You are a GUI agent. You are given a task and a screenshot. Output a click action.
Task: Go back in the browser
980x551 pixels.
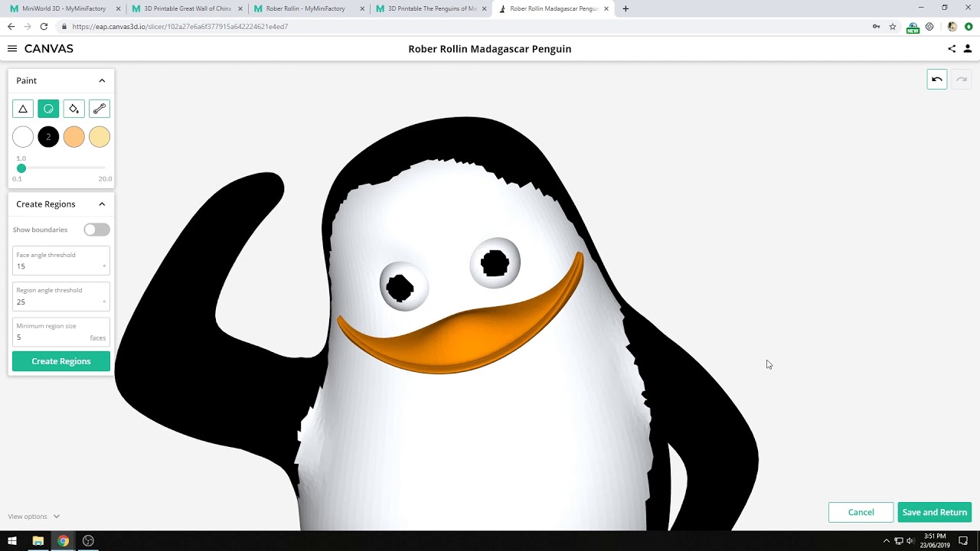pyautogui.click(x=11, y=26)
